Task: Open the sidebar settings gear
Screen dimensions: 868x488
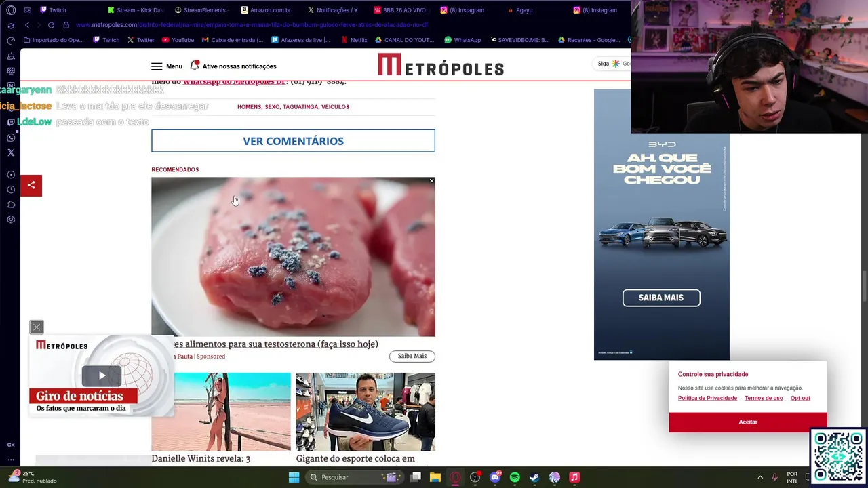Action: point(11,220)
